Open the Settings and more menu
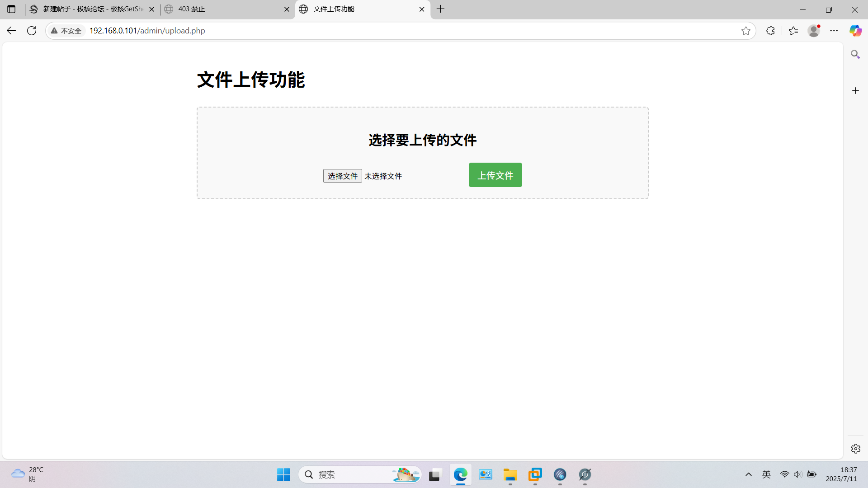Image resolution: width=868 pixels, height=488 pixels. (834, 30)
